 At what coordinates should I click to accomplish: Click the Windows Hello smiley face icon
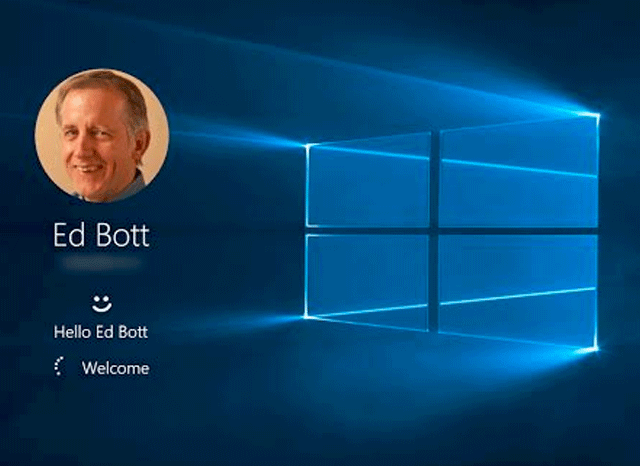(102, 303)
